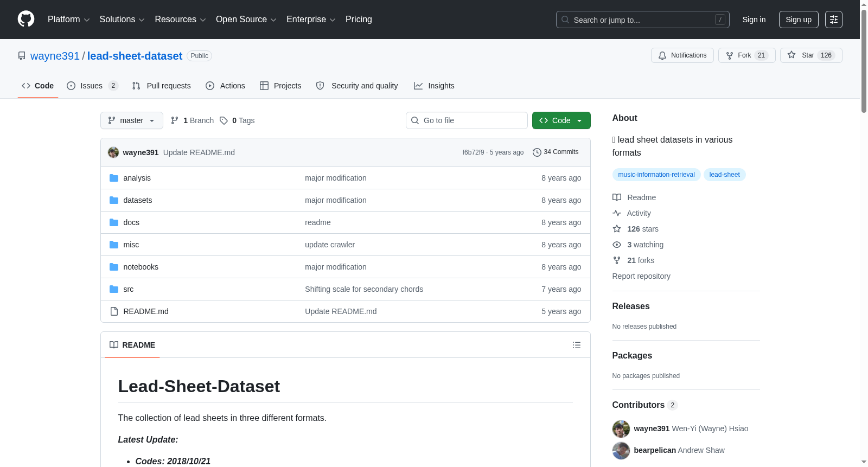This screenshot has width=868, height=467.
Task: Expand the Open Source menu
Action: [246, 20]
